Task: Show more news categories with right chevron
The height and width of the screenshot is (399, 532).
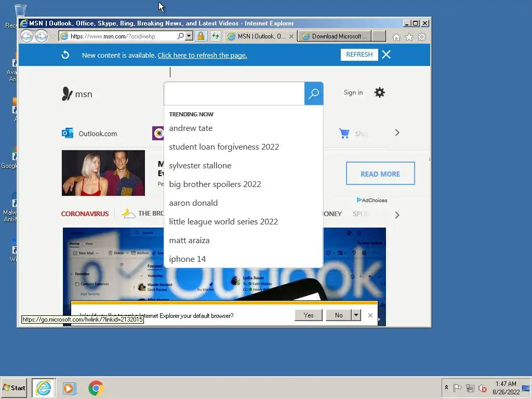Action: coord(397,215)
